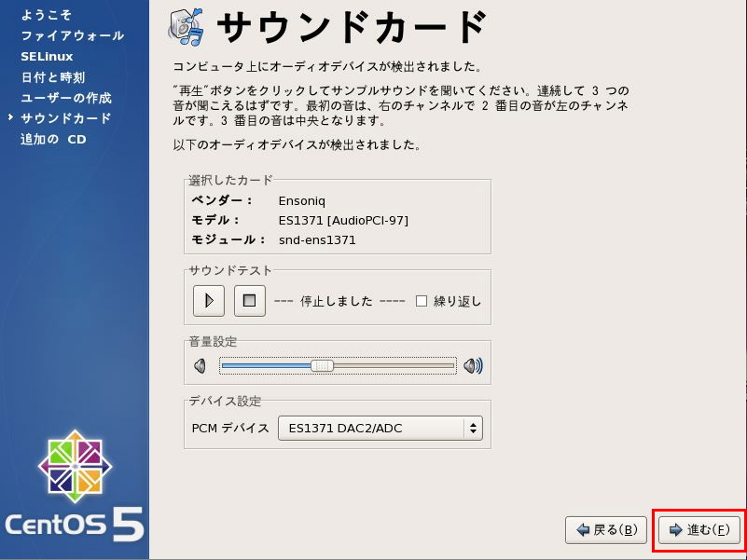747x560 pixels.
Task: Stop the sound test playback
Action: tap(250, 300)
